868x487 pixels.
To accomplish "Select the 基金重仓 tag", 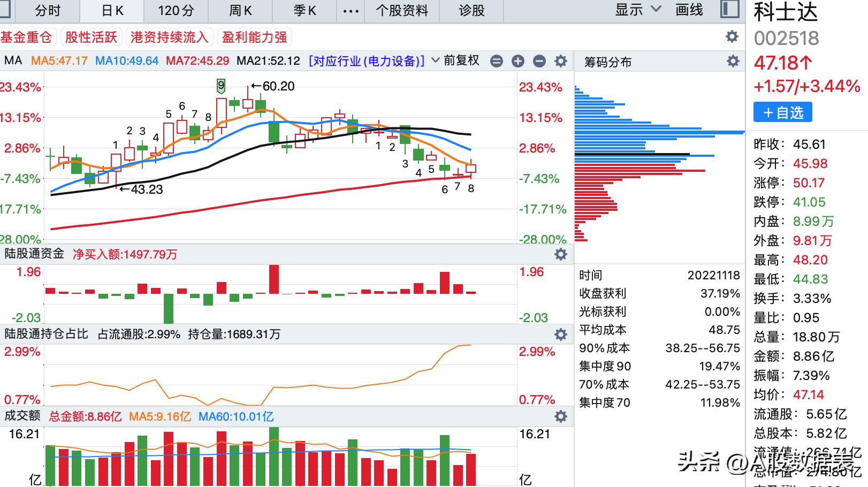I will click(x=27, y=37).
